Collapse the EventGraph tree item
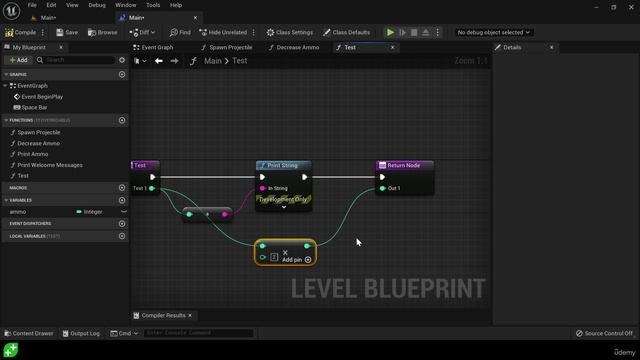This screenshot has height=360, width=640. click(5, 86)
